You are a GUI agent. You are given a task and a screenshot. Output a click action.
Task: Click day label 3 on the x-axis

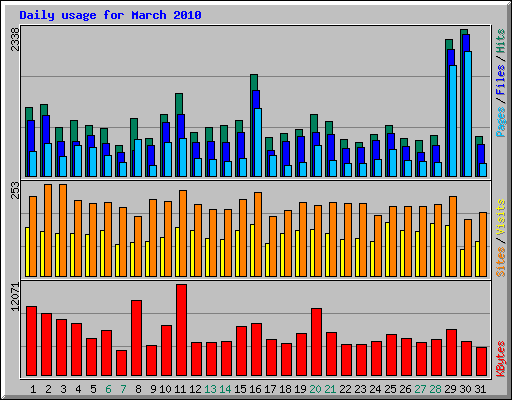(x=63, y=389)
